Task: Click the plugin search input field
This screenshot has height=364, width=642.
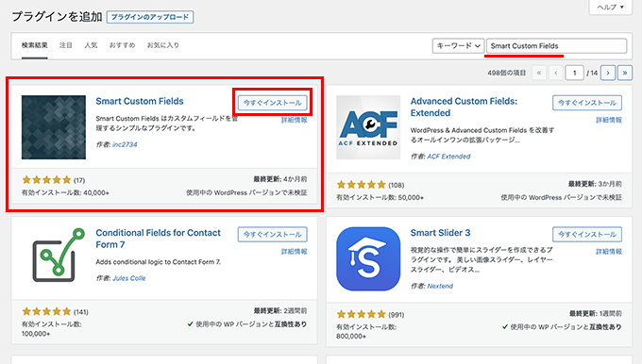Action: [556, 46]
